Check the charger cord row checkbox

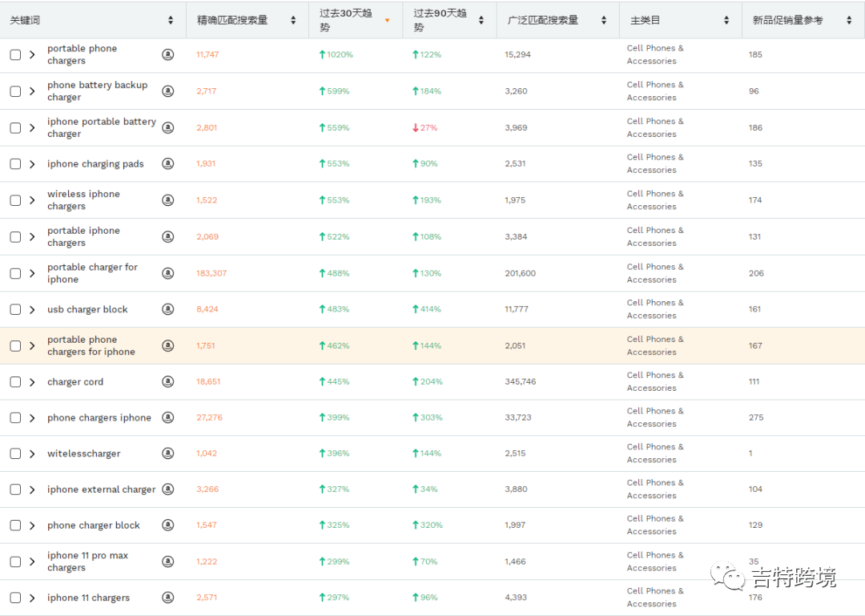click(14, 381)
